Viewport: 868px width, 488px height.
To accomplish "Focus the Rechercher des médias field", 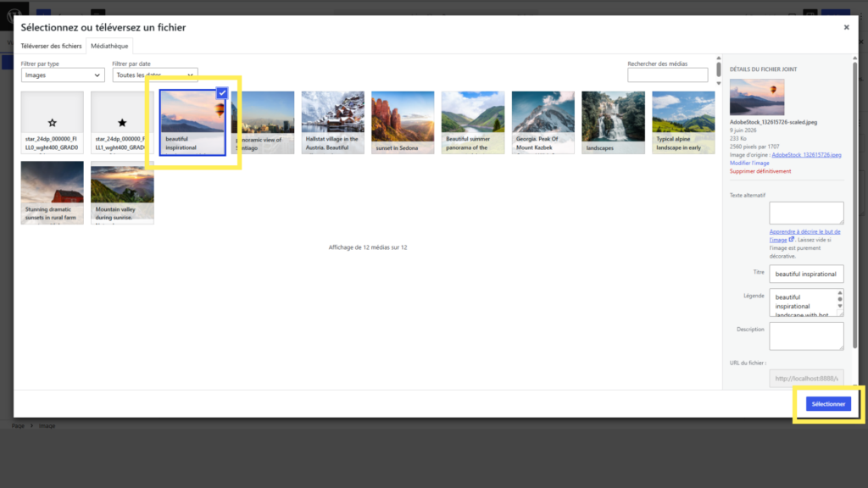I will 668,75.
